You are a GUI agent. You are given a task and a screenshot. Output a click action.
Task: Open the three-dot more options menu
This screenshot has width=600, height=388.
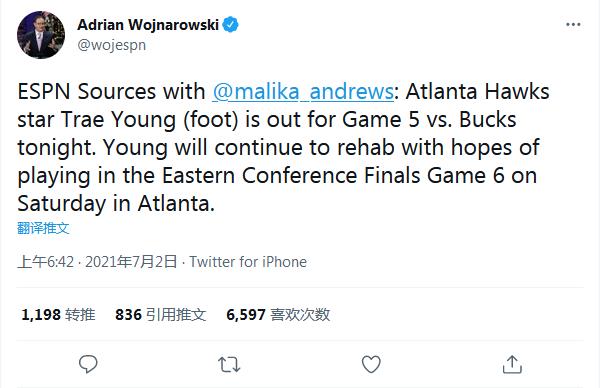point(573,24)
